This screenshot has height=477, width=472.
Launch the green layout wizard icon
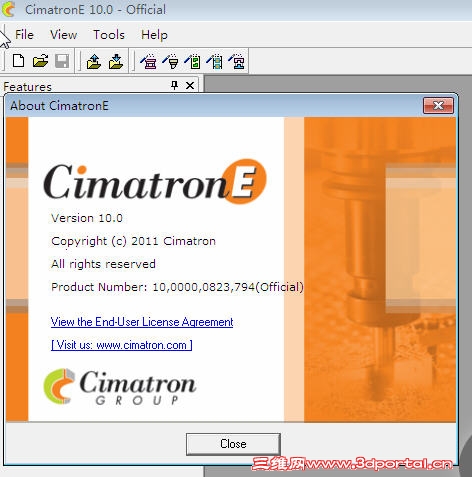[193, 62]
